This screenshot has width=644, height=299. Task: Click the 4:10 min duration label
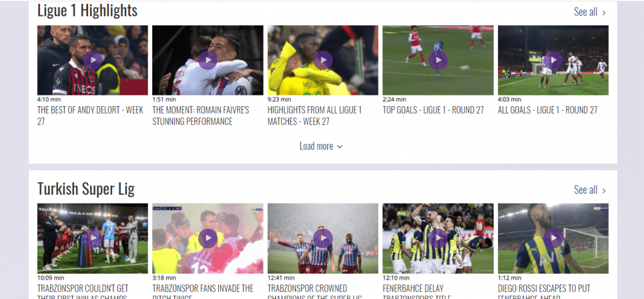[x=49, y=99]
